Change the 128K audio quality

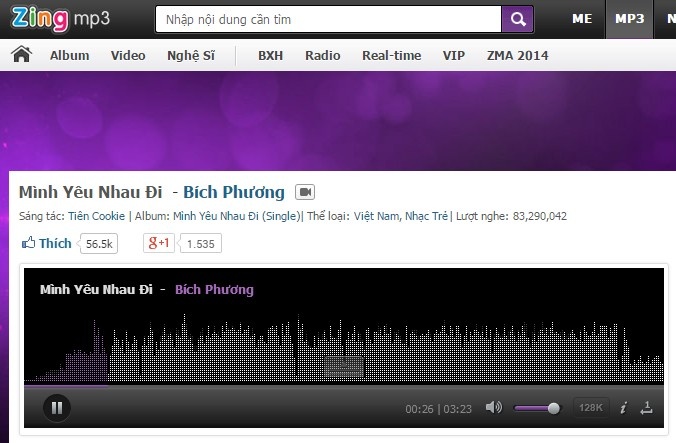coord(590,408)
